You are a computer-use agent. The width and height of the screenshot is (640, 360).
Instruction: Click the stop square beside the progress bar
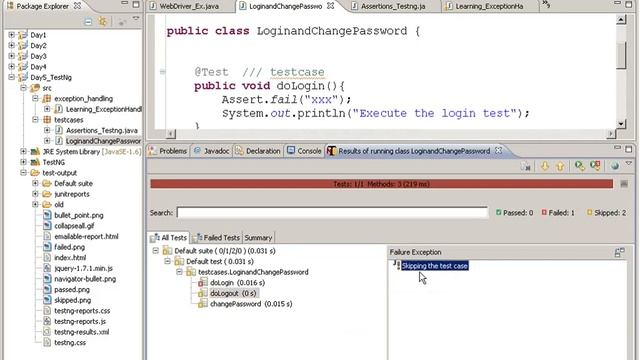tap(624, 184)
